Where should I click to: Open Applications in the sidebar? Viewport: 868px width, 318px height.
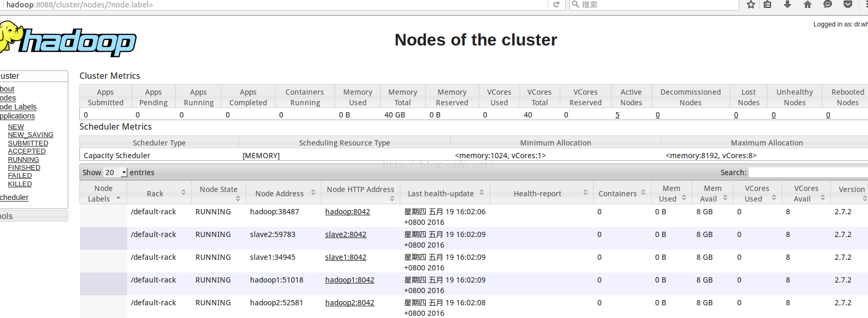coord(17,116)
